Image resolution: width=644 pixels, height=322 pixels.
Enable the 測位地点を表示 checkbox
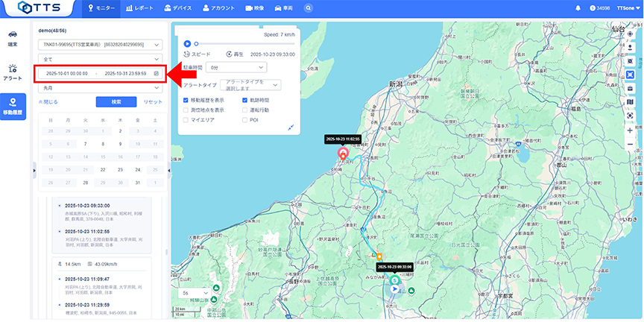coord(186,110)
